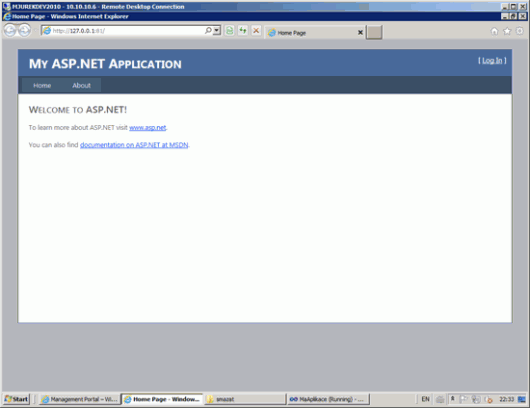Click the Refresh page icon
Image resolution: width=530 pixels, height=408 pixels.
click(x=243, y=31)
